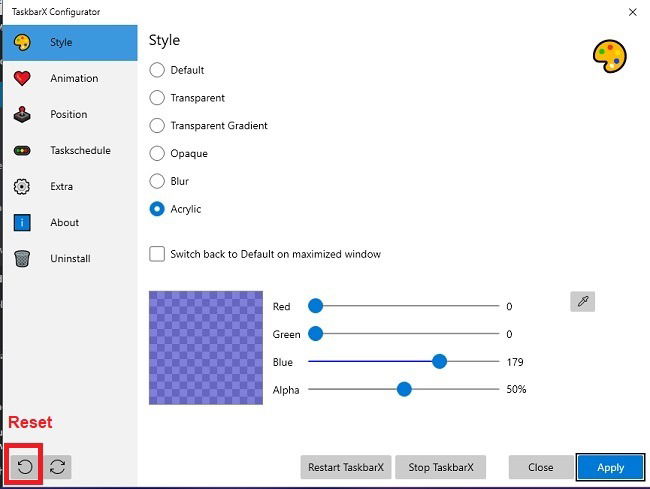Click the Blue value 179

pos(515,362)
